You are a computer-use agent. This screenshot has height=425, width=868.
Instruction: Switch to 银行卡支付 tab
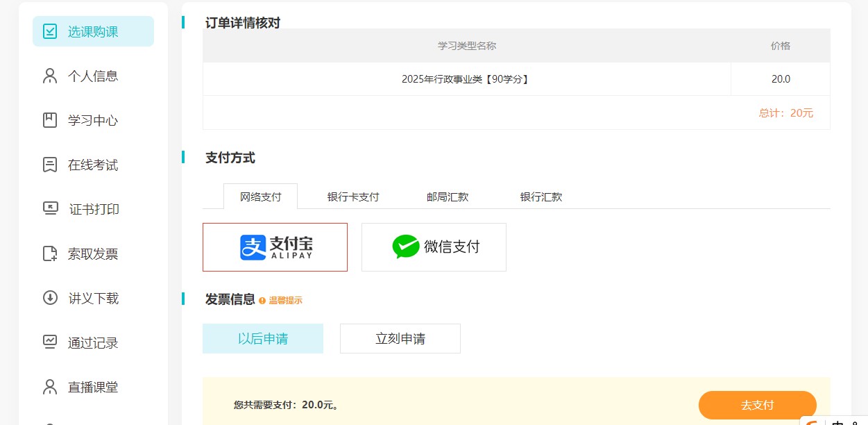coord(353,197)
